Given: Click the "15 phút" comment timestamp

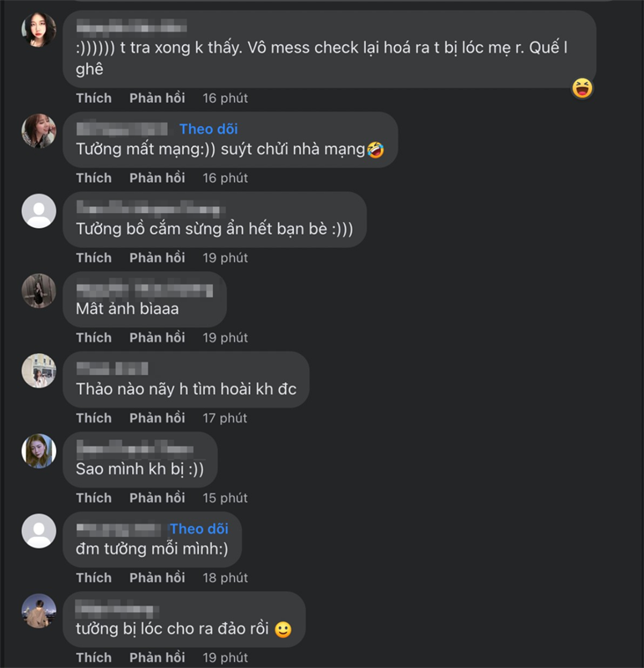Looking at the screenshot, I should click(x=225, y=498).
